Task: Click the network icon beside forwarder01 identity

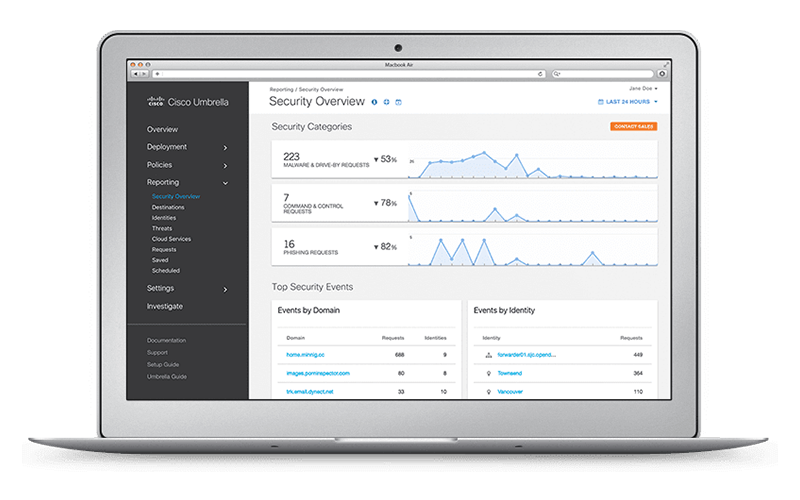Action: [487, 355]
